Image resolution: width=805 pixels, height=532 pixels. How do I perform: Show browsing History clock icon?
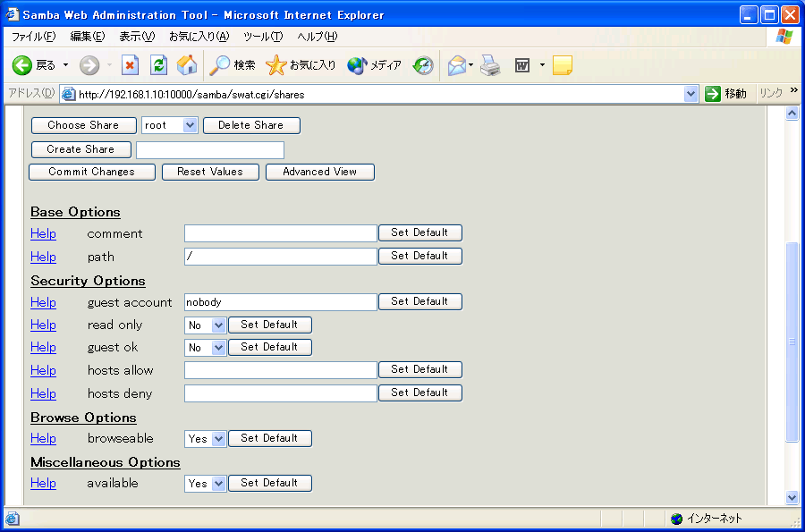[424, 65]
